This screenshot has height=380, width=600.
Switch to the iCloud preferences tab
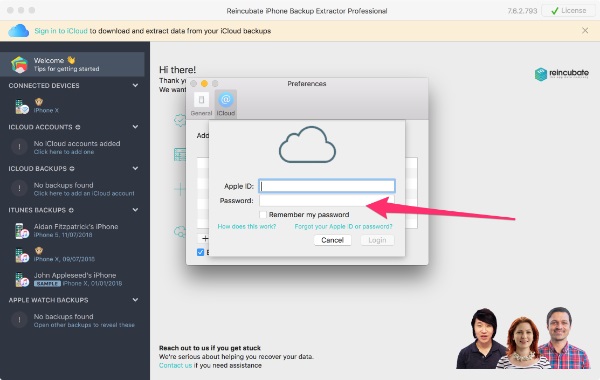[x=226, y=104]
